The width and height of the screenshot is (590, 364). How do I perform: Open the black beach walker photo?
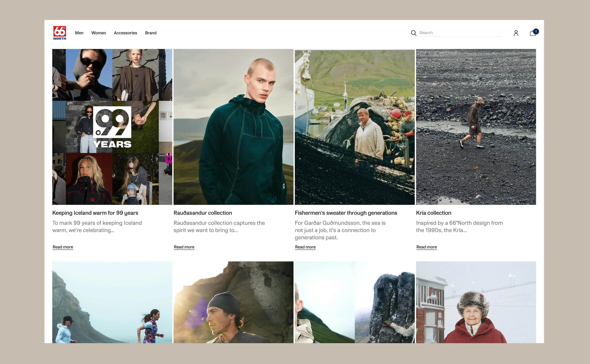pyautogui.click(x=476, y=127)
